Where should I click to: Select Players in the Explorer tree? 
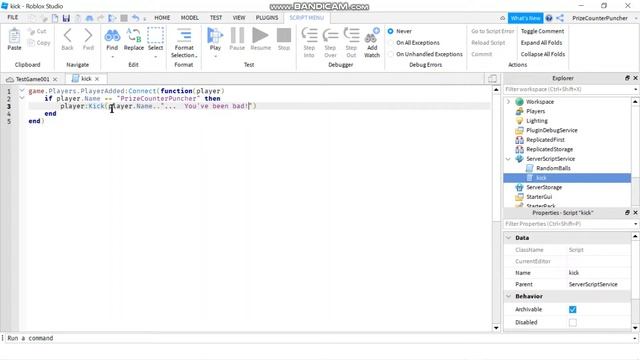(x=535, y=111)
